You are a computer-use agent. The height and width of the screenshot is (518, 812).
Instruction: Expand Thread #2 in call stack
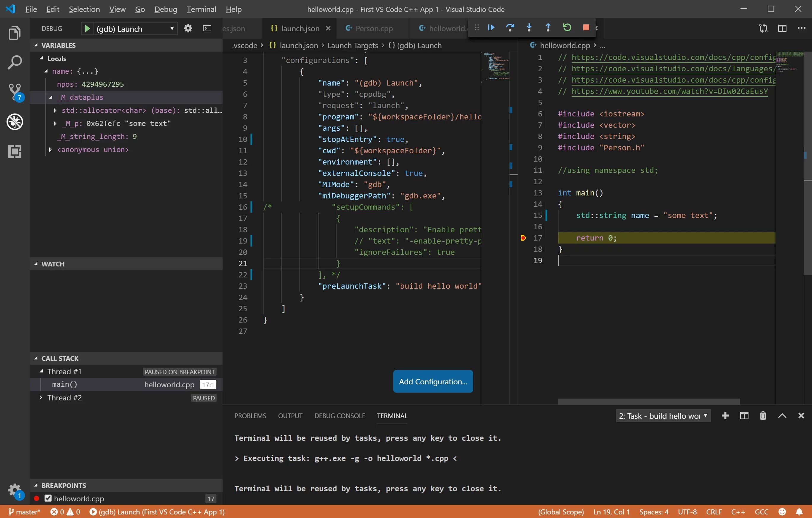pos(41,398)
